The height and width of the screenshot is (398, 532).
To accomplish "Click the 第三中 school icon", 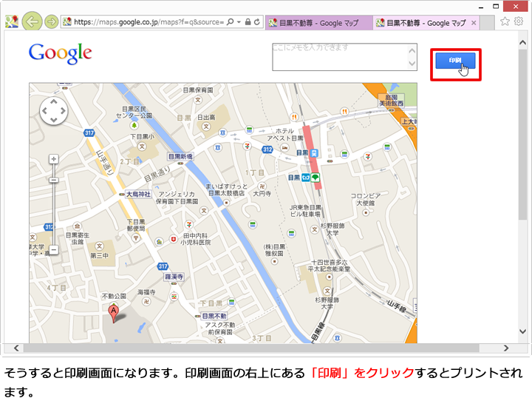I will (x=99, y=246).
